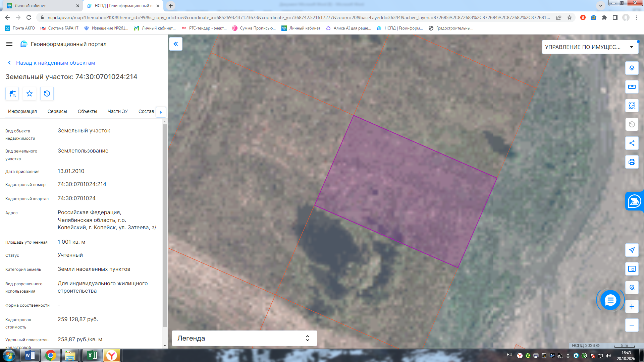
Task: Open the Градостроительны... bookmark
Action: point(451,28)
